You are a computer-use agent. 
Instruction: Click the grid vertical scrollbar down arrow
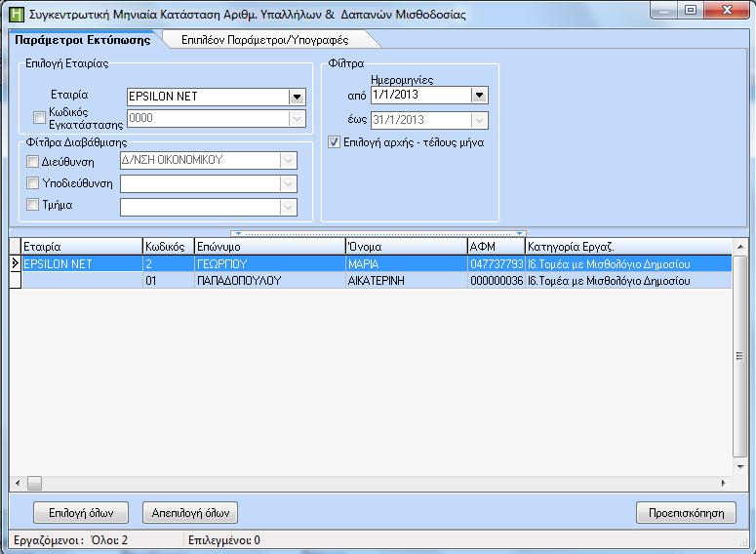coord(740,466)
